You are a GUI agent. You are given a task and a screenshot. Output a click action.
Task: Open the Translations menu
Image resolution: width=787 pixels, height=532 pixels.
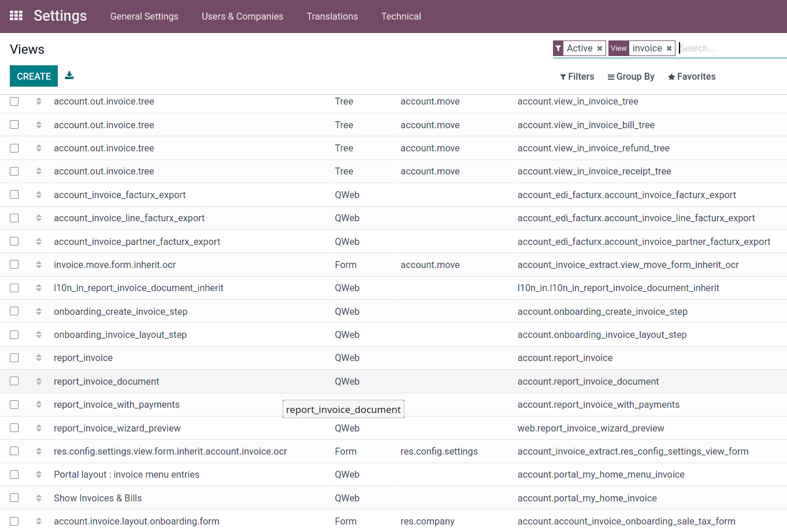pyautogui.click(x=332, y=16)
